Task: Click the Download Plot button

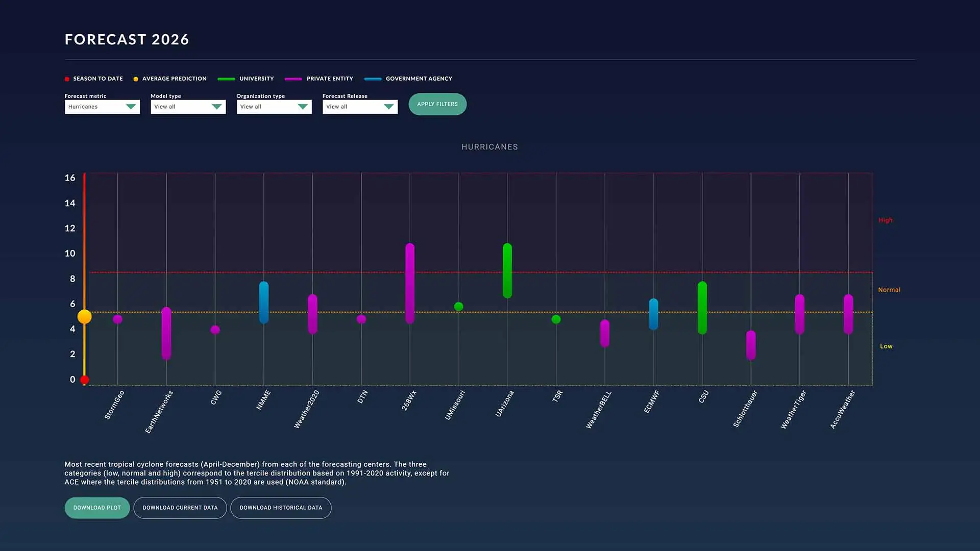Action: (97, 508)
